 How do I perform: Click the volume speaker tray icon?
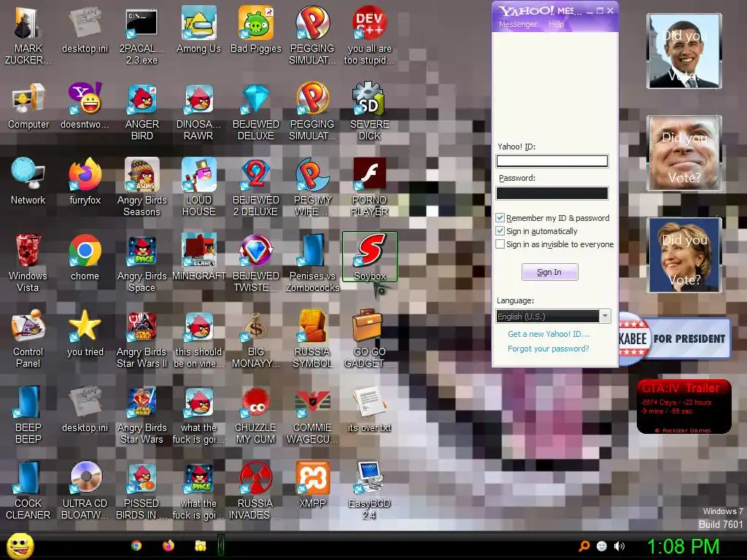coord(619,546)
